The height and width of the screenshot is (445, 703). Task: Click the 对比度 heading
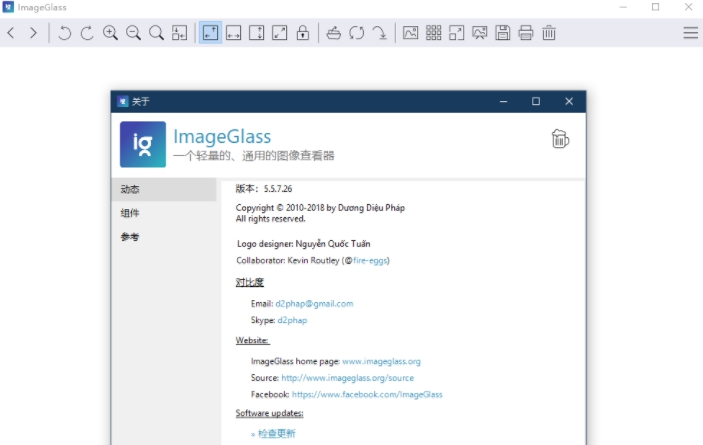250,282
